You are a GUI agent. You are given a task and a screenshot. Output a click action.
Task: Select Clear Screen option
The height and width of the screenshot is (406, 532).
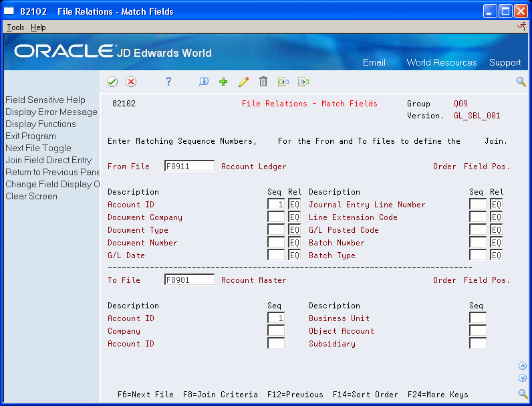[31, 196]
